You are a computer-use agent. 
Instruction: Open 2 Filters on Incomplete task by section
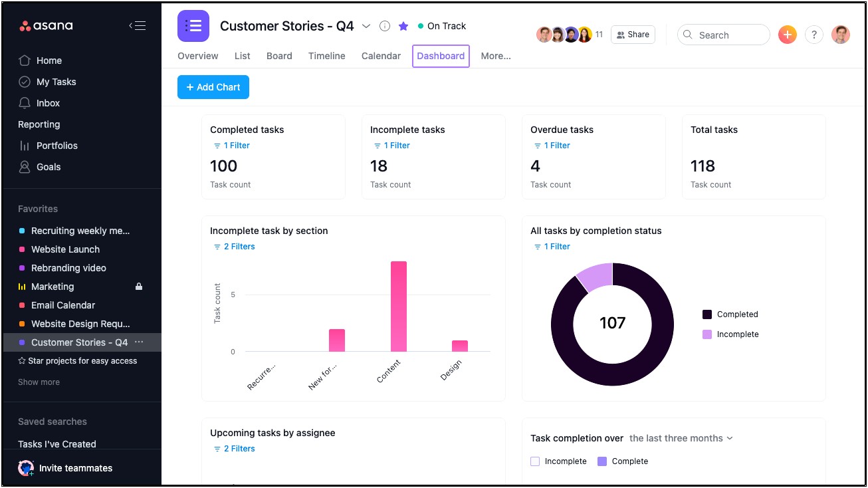pyautogui.click(x=234, y=247)
